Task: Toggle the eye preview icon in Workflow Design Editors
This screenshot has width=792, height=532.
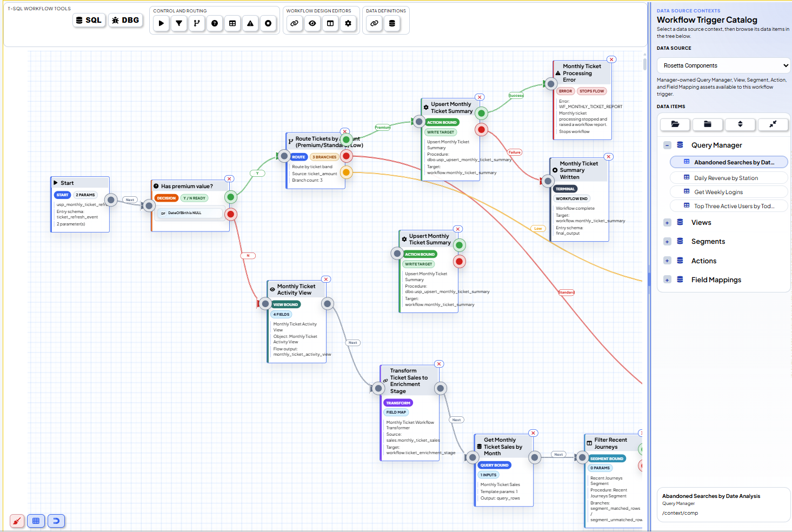Action: pos(312,23)
